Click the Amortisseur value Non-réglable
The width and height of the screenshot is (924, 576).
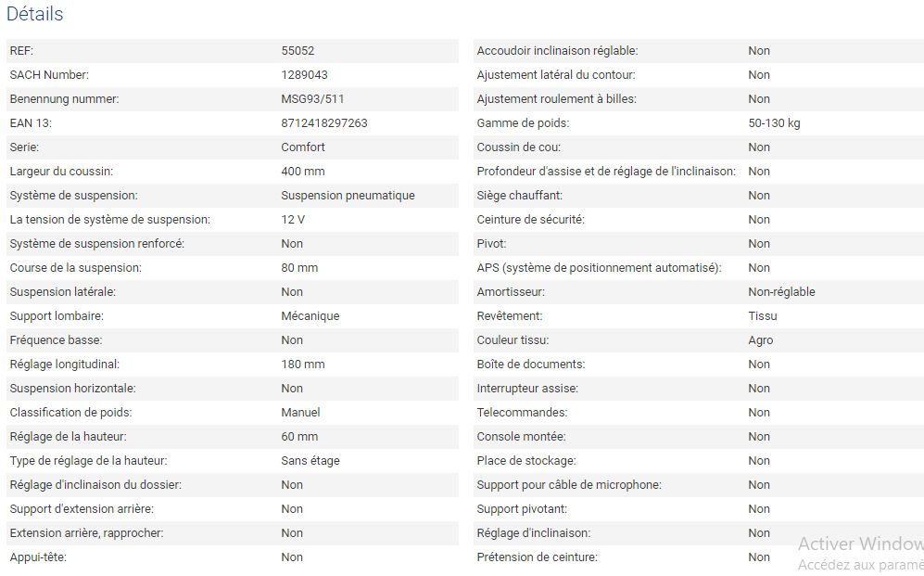tap(781, 292)
